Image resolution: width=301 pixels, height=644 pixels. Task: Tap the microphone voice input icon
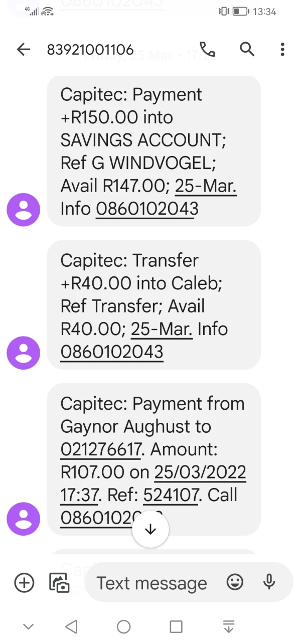[x=269, y=582]
